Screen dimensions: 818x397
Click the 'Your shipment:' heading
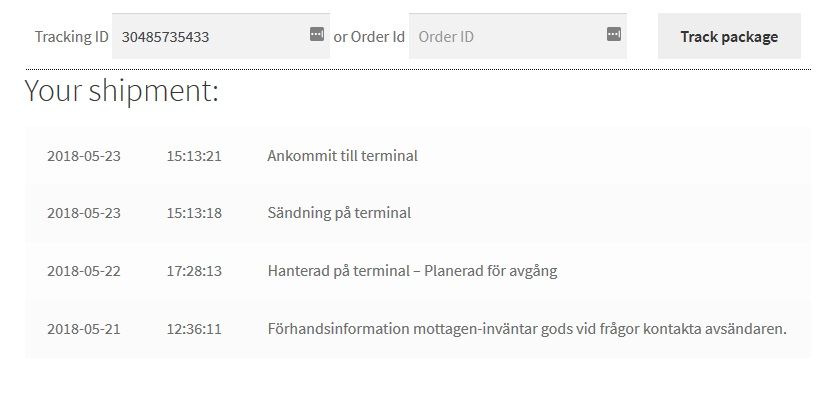121,91
